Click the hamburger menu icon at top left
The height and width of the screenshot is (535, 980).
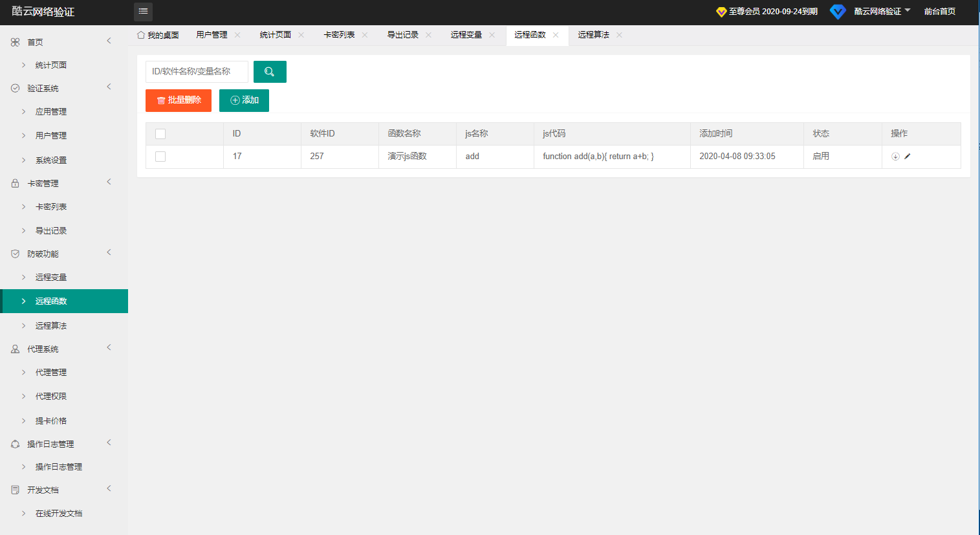point(143,12)
